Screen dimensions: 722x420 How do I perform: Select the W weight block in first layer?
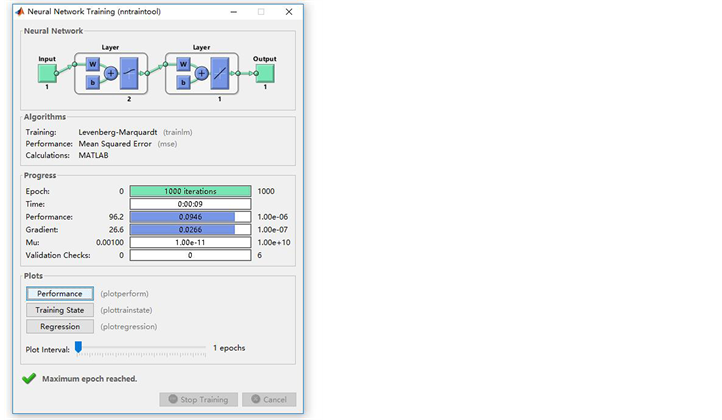pos(93,66)
